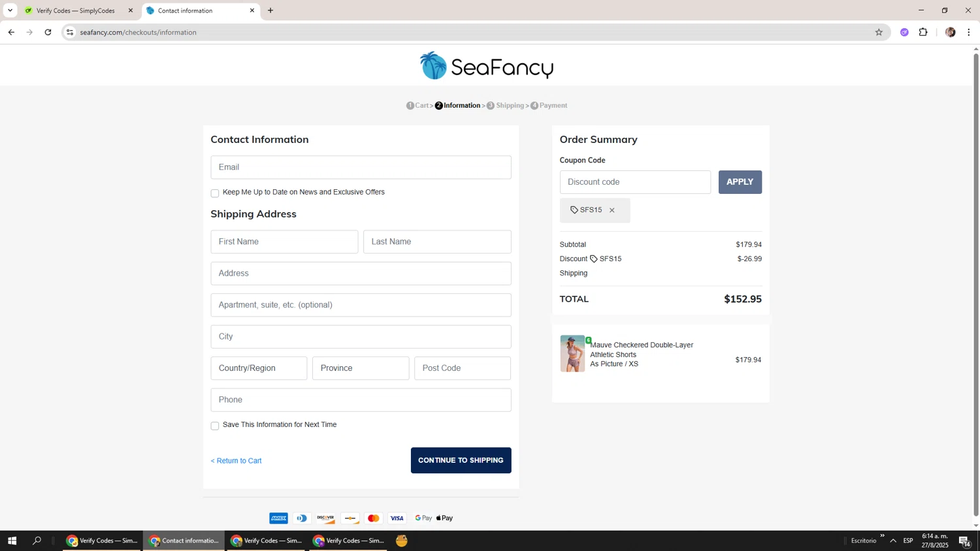Open the Country/Region dropdown
The image size is (980, 551).
[259, 368]
